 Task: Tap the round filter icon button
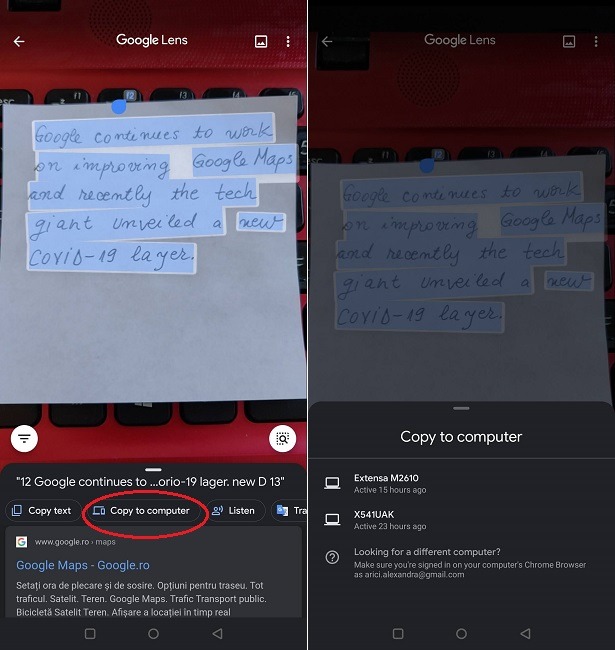coord(24,438)
